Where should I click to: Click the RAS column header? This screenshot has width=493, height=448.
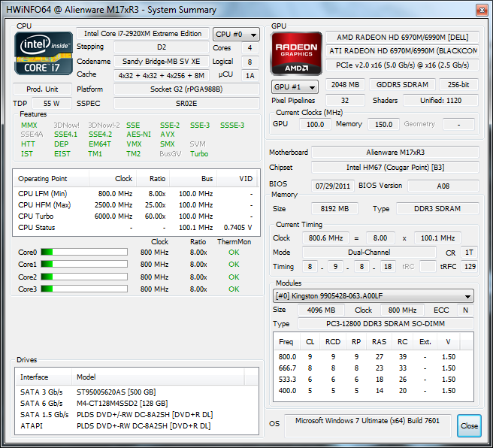379,342
